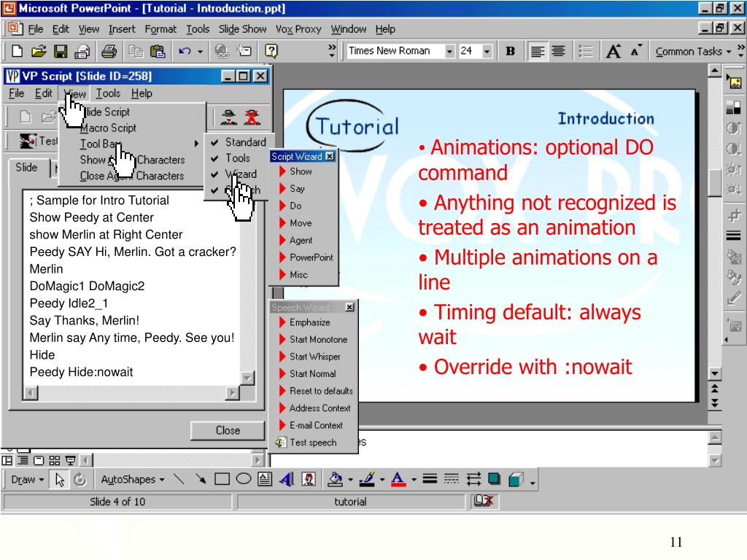Open the Vox Proxy menu
This screenshot has height=560, width=747.
point(298,29)
